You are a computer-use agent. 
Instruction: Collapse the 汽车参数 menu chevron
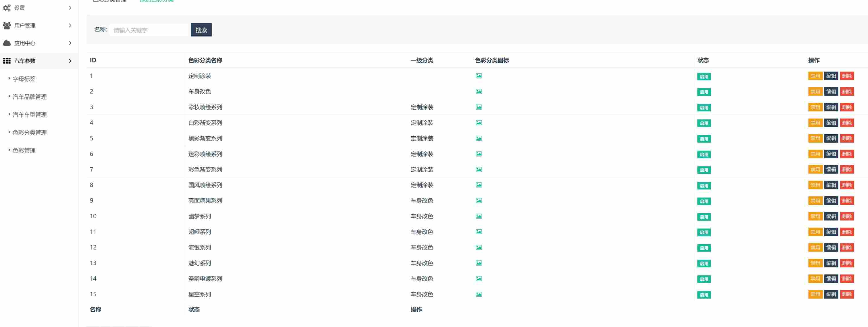pyautogui.click(x=70, y=61)
